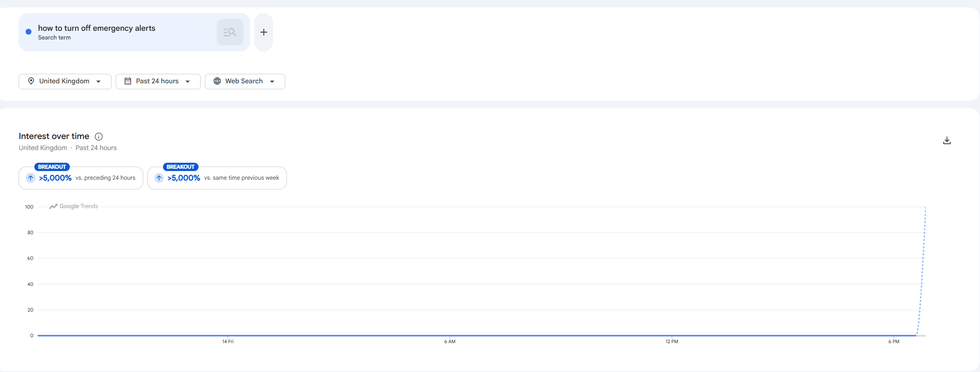The image size is (980, 372).
Task: Open the Interest over time info icon
Action: point(99,137)
